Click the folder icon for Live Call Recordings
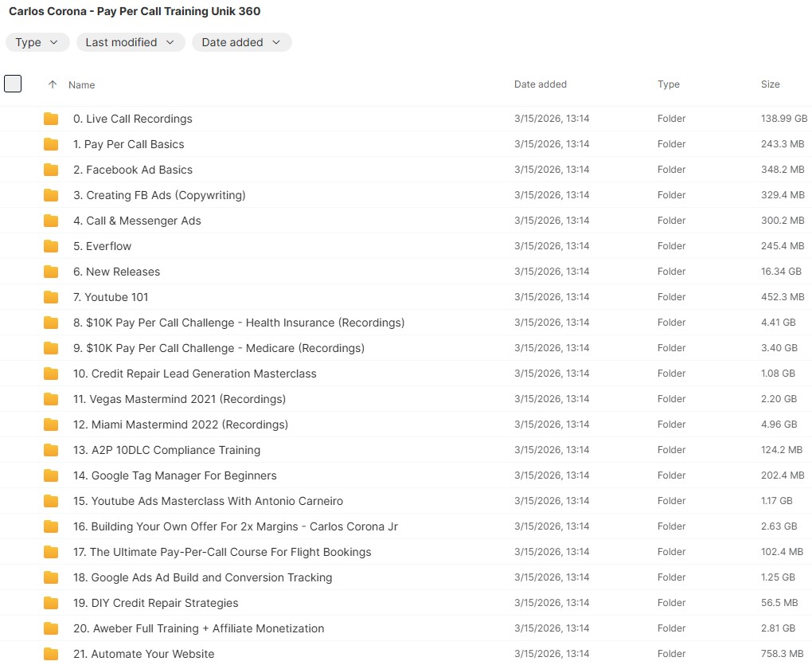The image size is (812, 665). point(51,119)
